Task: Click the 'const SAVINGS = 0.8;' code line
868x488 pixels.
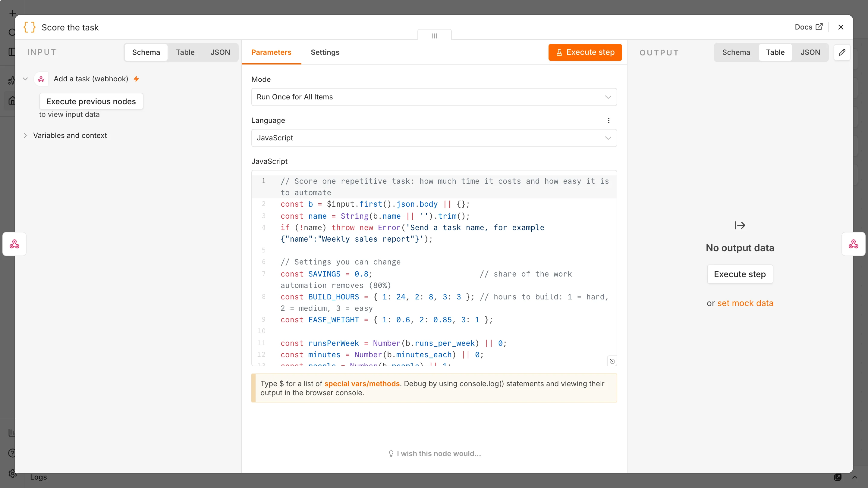Action: coord(326,274)
